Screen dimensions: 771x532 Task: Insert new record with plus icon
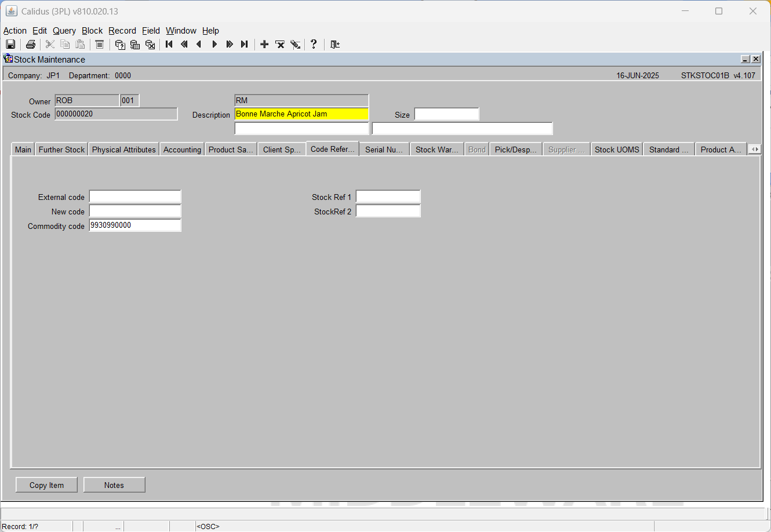coord(264,45)
